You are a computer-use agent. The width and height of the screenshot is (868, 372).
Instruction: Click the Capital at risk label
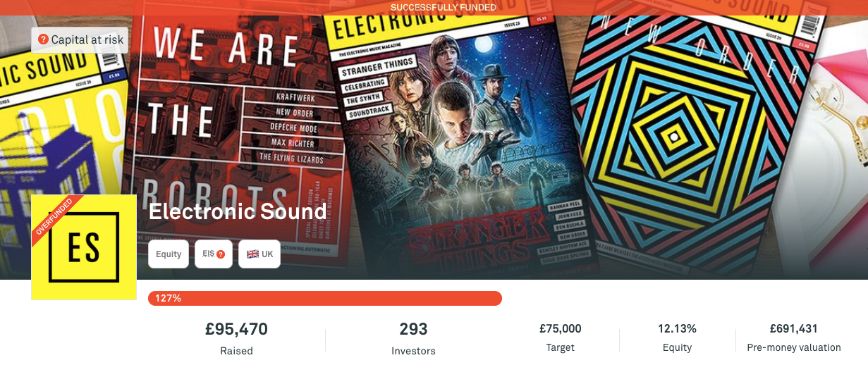pos(80,40)
